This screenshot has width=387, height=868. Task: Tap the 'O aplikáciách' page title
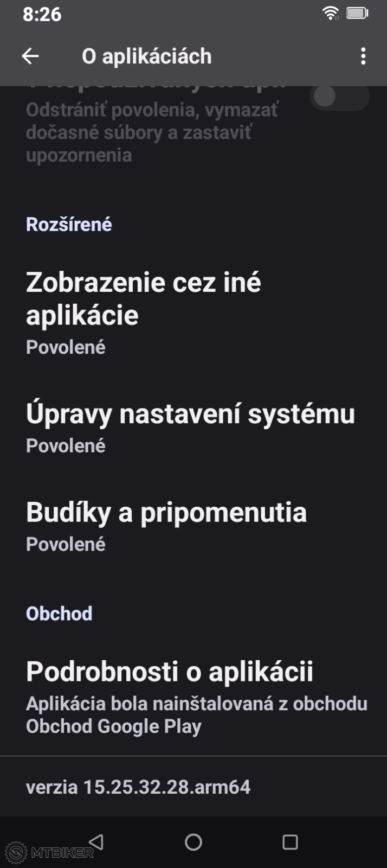146,56
